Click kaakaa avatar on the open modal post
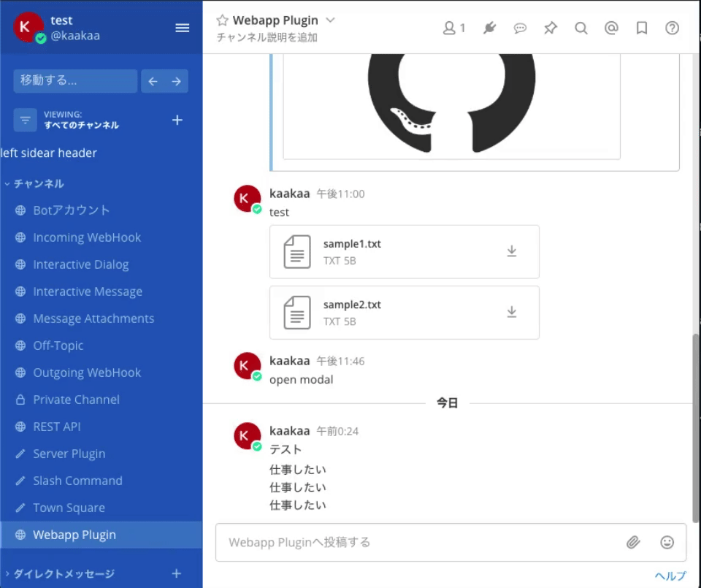Image resolution: width=701 pixels, height=588 pixels. coord(248,366)
